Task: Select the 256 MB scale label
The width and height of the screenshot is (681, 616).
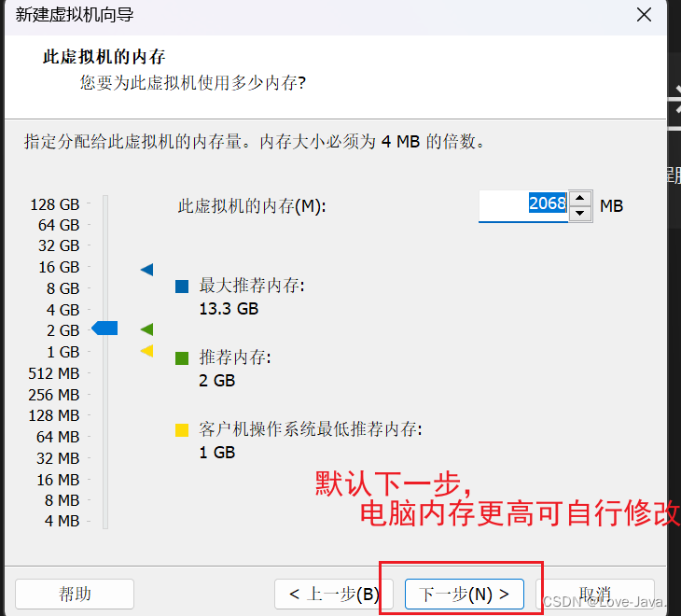Action: [x=54, y=395]
